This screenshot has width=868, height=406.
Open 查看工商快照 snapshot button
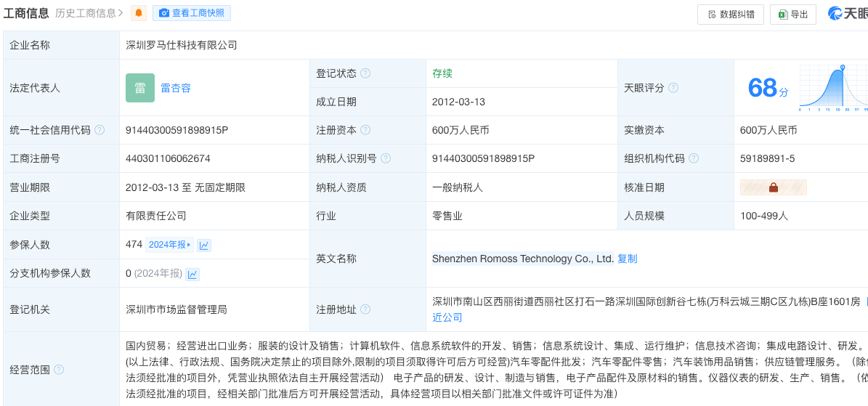192,13
